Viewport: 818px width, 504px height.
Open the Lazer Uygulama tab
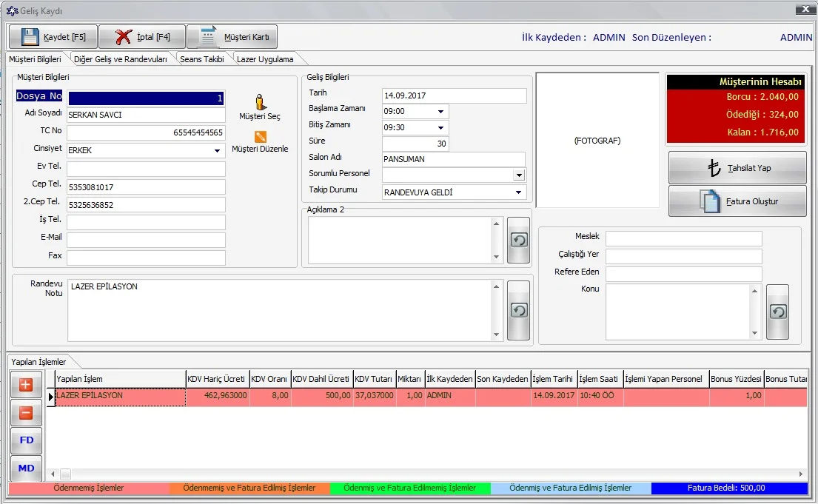click(x=265, y=59)
